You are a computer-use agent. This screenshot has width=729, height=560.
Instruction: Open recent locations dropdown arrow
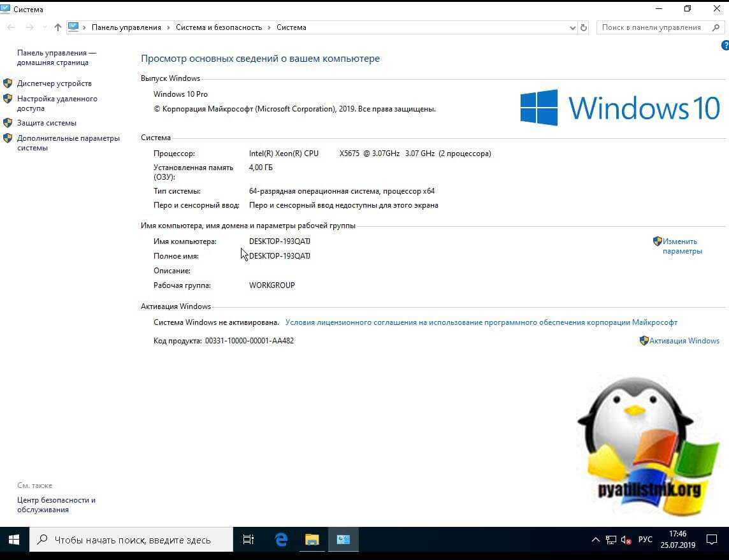pyautogui.click(x=44, y=27)
